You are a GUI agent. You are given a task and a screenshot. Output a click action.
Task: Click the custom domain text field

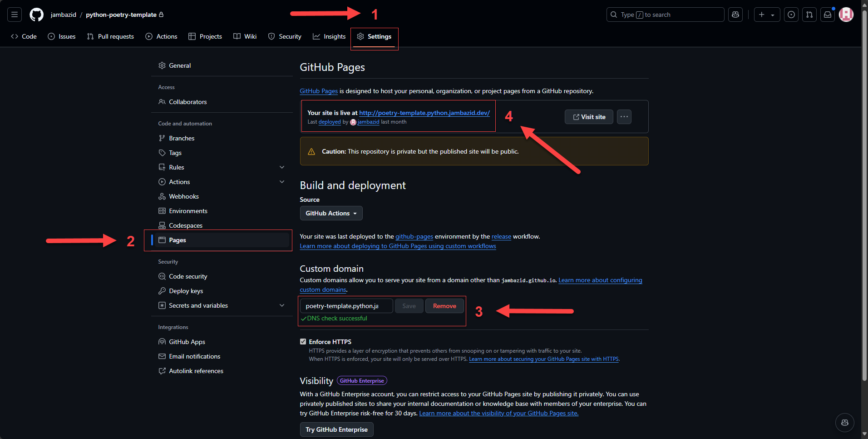tap(346, 306)
